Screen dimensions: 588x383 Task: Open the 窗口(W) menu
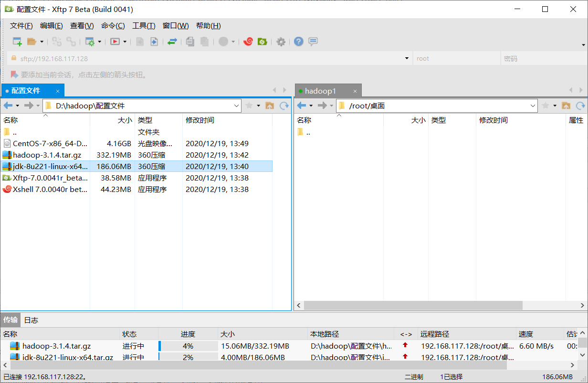176,26
